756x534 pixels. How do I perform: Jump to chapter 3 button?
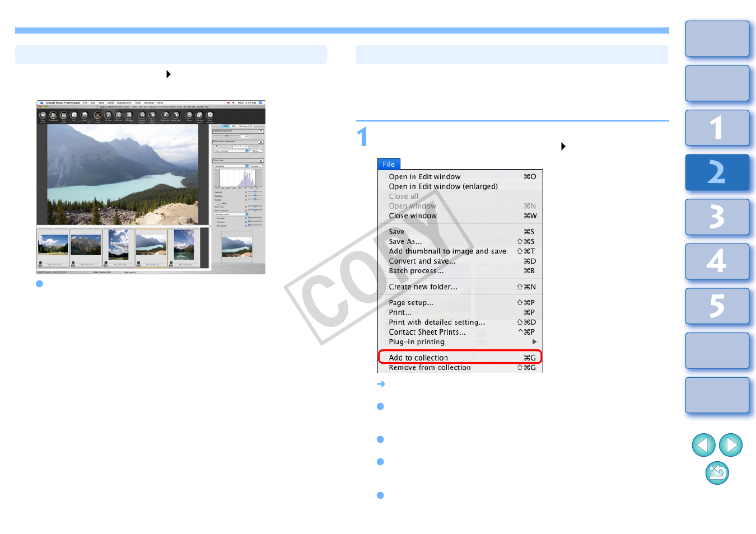click(x=717, y=217)
